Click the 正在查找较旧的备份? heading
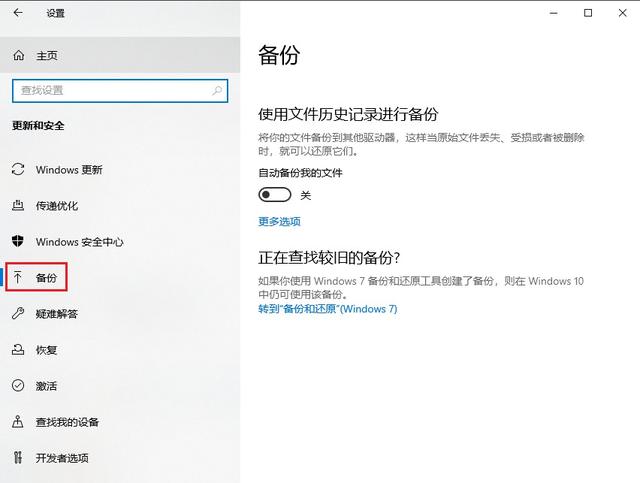 point(329,258)
